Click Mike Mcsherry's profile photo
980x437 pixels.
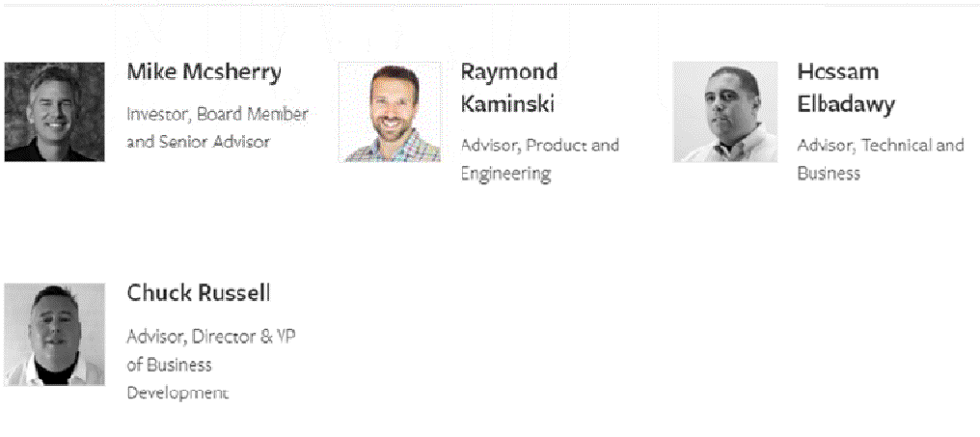[x=54, y=112]
